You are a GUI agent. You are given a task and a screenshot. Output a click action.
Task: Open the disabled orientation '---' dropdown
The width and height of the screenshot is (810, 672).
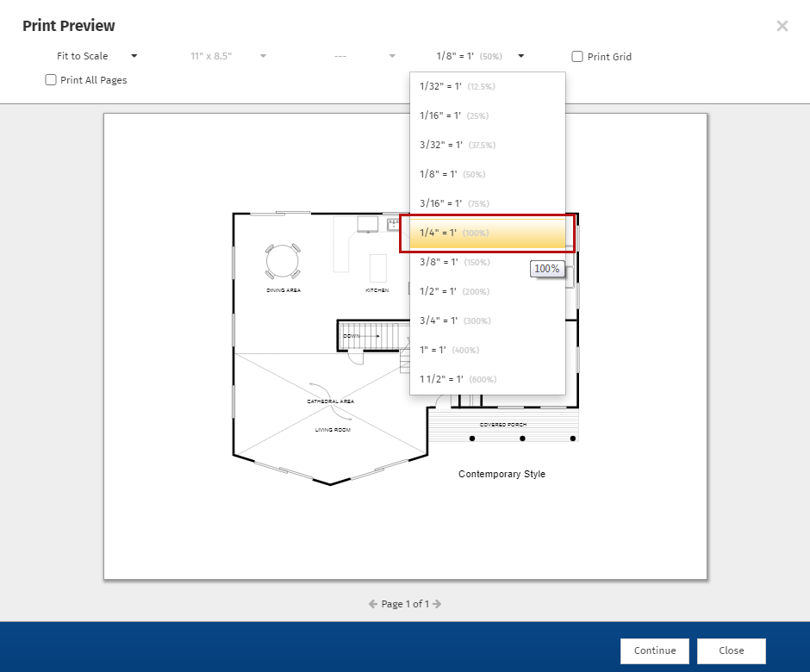pyautogui.click(x=364, y=56)
